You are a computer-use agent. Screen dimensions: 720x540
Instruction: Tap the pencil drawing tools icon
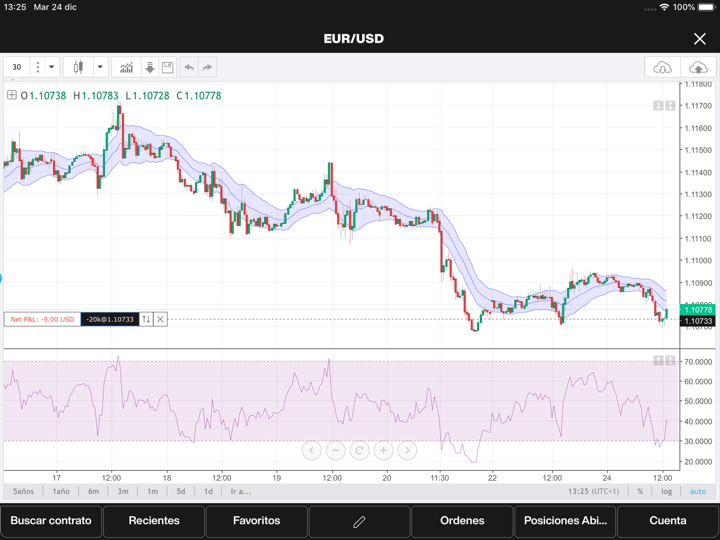[x=359, y=521]
